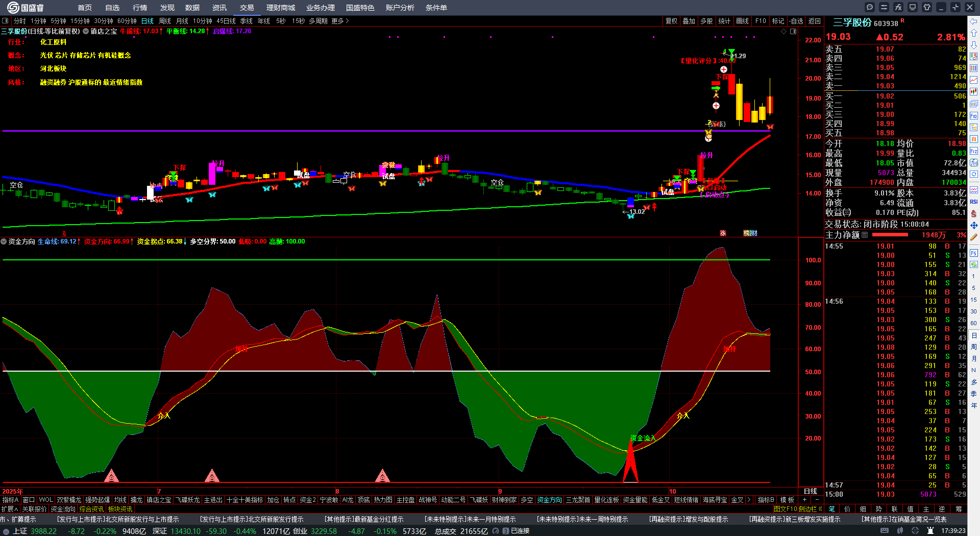The height and width of the screenshot is (536, 980).
Task: Toggle 复权 price adjustment
Action: [x=671, y=21]
